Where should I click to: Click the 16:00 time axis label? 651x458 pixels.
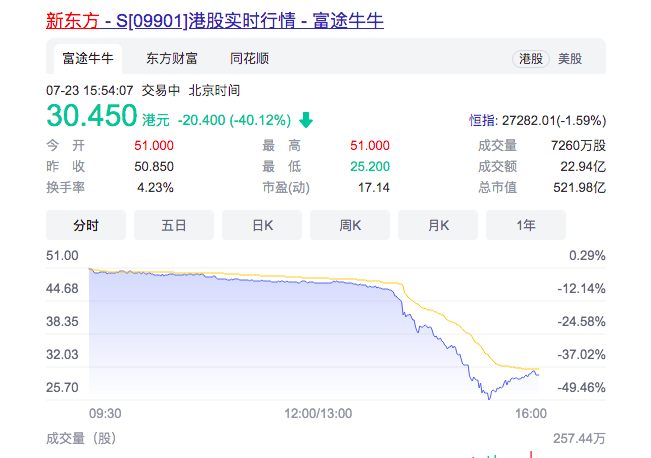coord(531,413)
